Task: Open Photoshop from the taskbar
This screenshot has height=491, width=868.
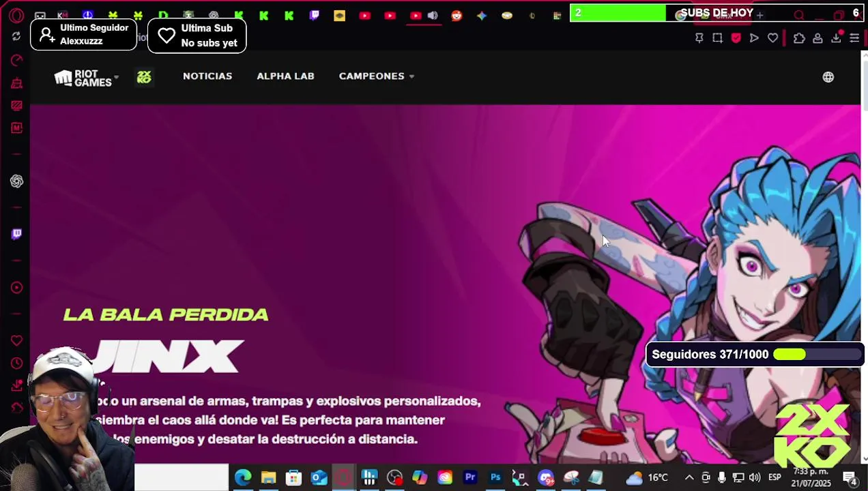Action: pyautogui.click(x=495, y=477)
